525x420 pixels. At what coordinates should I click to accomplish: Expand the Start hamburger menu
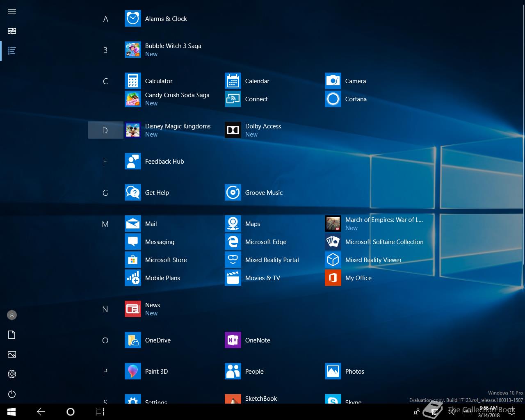pyautogui.click(x=12, y=11)
